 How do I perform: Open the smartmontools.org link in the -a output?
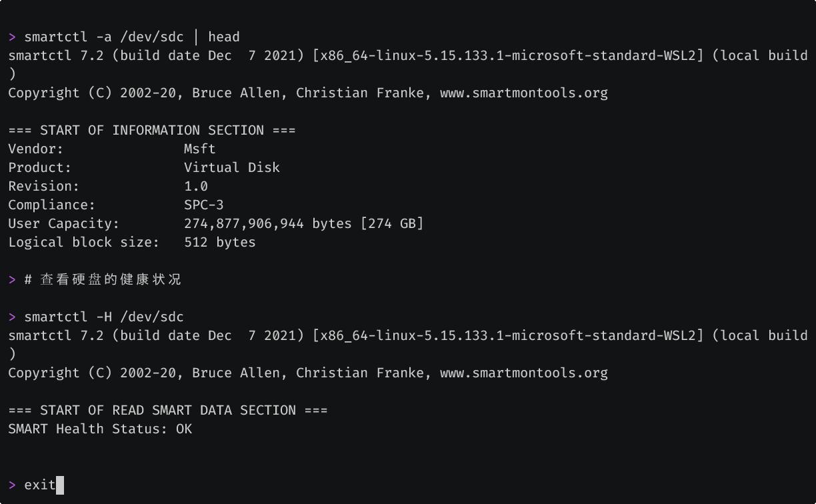tap(523, 93)
